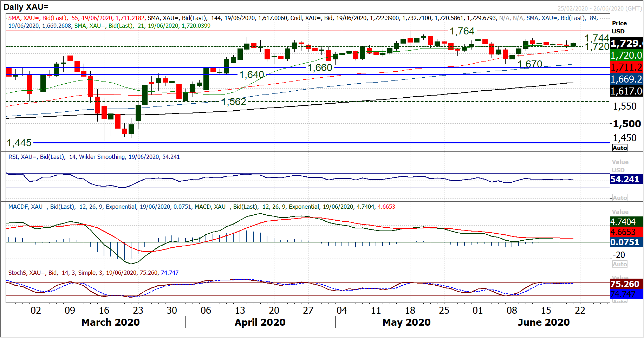
Task: Click the RSI 54.241 value tag
Action: [x=626, y=179]
